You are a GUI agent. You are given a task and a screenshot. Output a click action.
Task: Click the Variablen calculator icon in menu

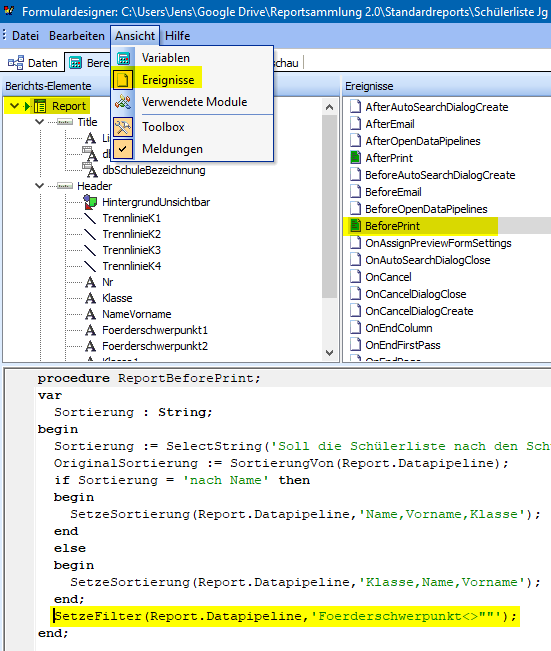point(123,58)
